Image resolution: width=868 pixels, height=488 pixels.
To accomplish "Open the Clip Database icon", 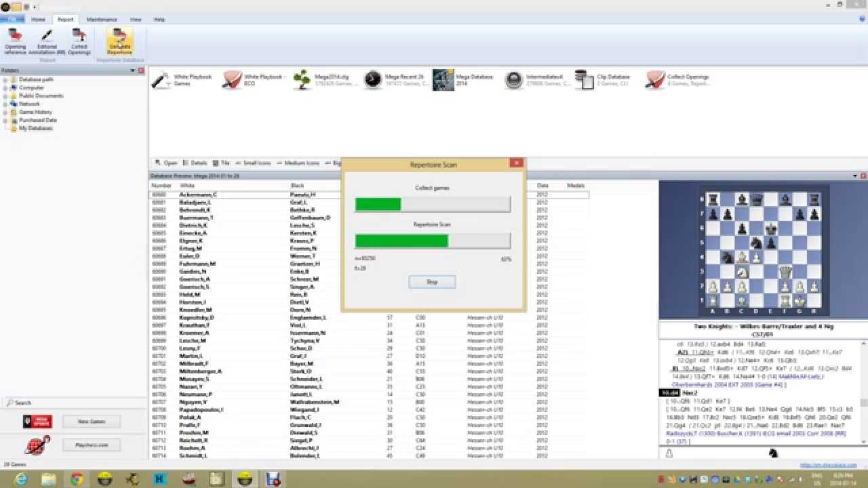I will coord(584,80).
